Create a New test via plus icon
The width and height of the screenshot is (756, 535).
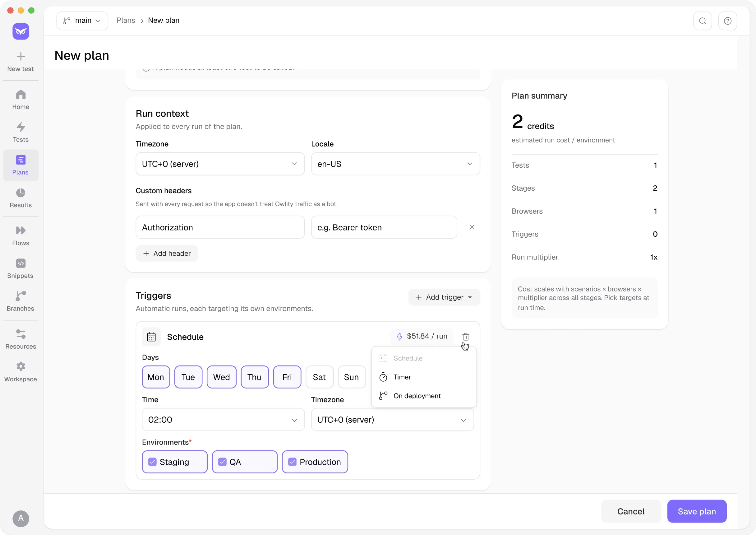pos(21,62)
